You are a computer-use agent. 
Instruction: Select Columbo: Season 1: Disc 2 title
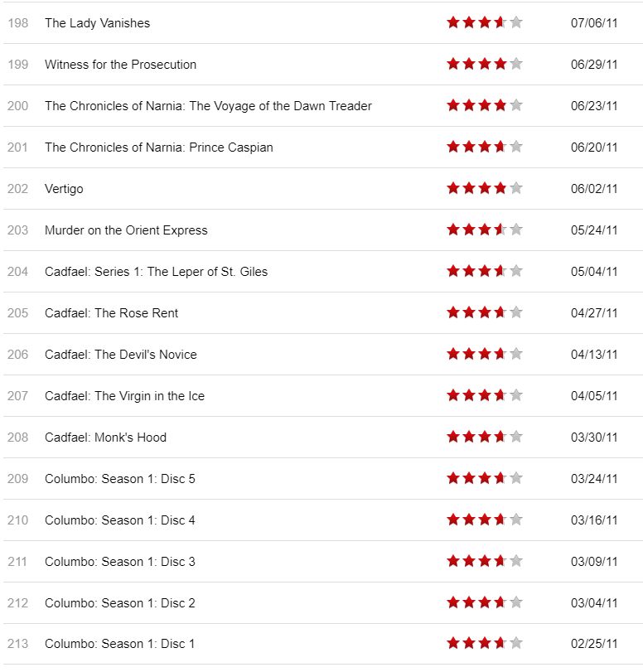pos(119,603)
